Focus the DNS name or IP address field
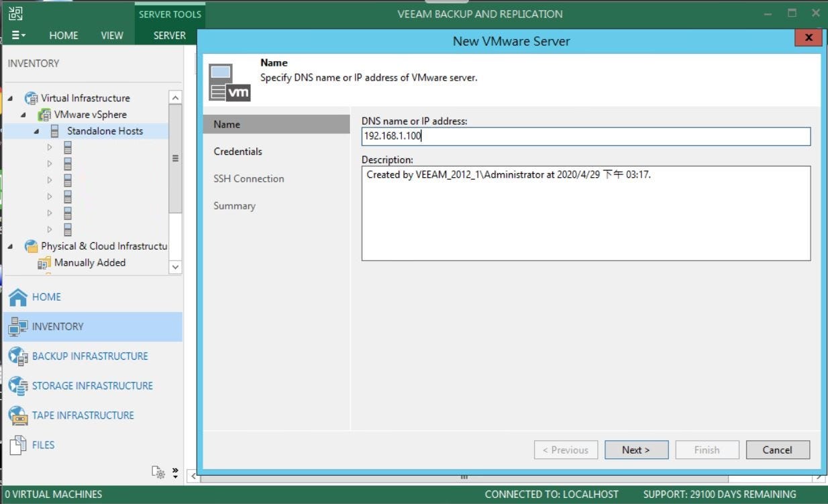 pyautogui.click(x=586, y=136)
